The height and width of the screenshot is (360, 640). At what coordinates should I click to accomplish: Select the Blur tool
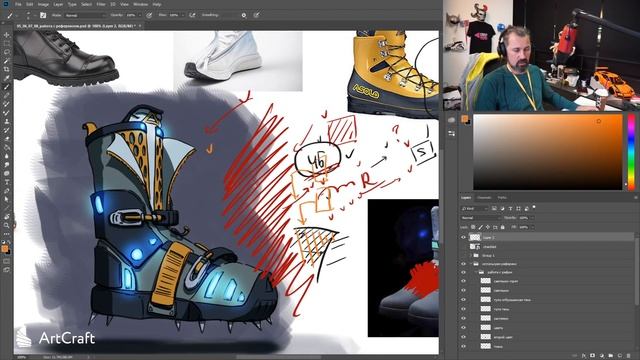point(7,156)
